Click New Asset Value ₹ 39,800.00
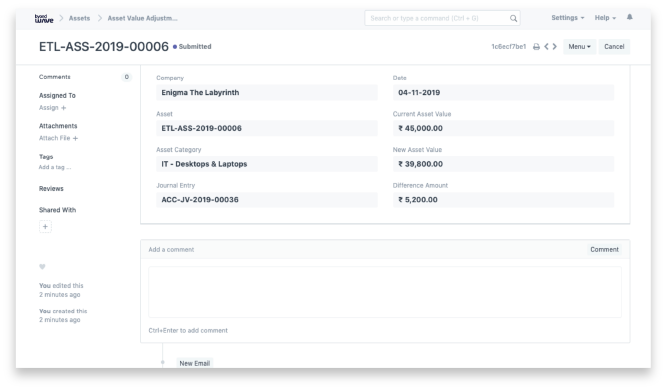This screenshot has height=390, width=666. [x=503, y=164]
